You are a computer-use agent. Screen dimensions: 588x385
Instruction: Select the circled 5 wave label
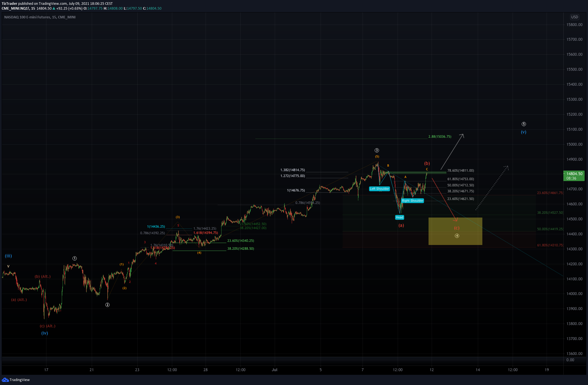(x=524, y=124)
